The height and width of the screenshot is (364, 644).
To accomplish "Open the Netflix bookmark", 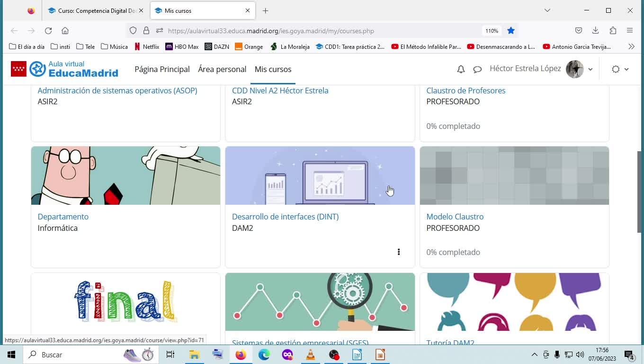I will coord(147,46).
